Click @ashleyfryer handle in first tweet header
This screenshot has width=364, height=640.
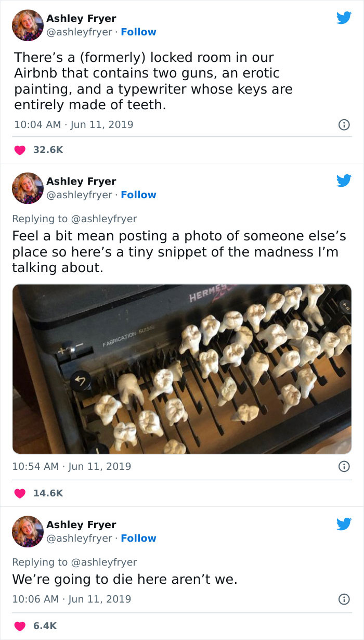(x=79, y=32)
